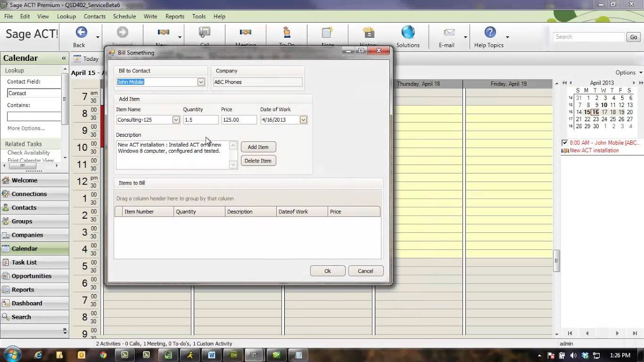644x362 pixels.
Task: Click the History toolbar icon
Action: [x=369, y=33]
